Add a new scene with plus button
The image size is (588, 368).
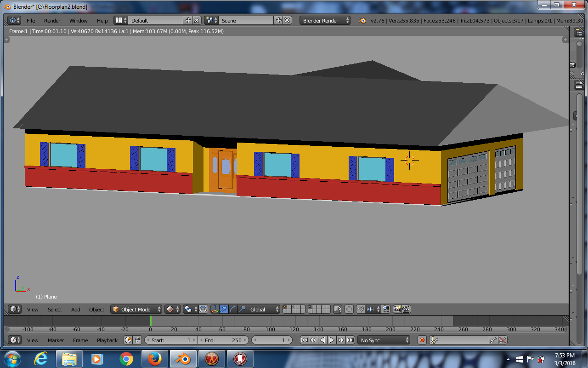point(278,20)
